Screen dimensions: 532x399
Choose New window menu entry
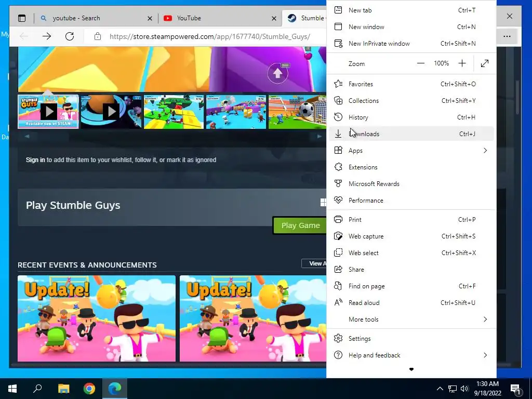click(411, 27)
